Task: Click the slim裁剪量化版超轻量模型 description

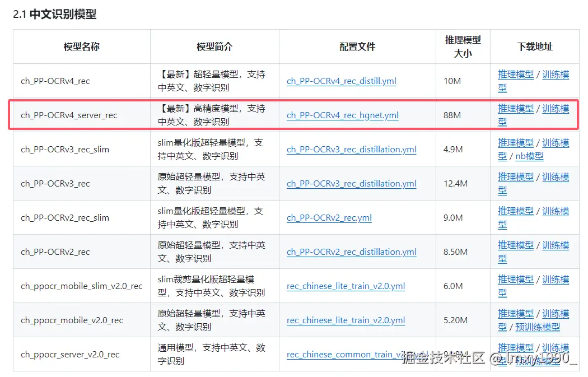Action: click(212, 286)
